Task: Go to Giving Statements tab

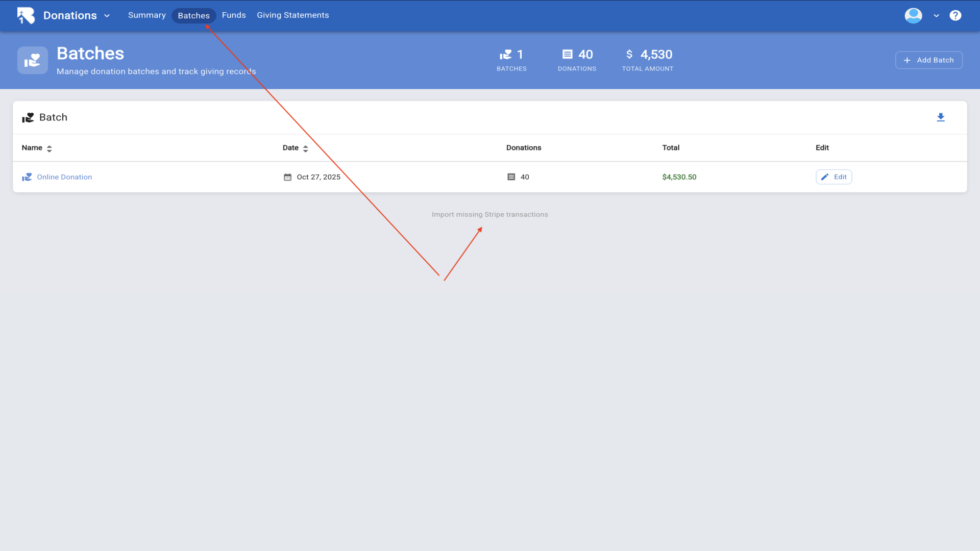Action: pyautogui.click(x=292, y=15)
